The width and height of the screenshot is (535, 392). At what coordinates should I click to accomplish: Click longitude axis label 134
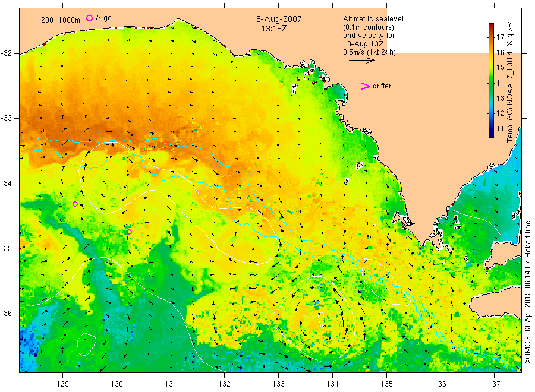point(332,384)
